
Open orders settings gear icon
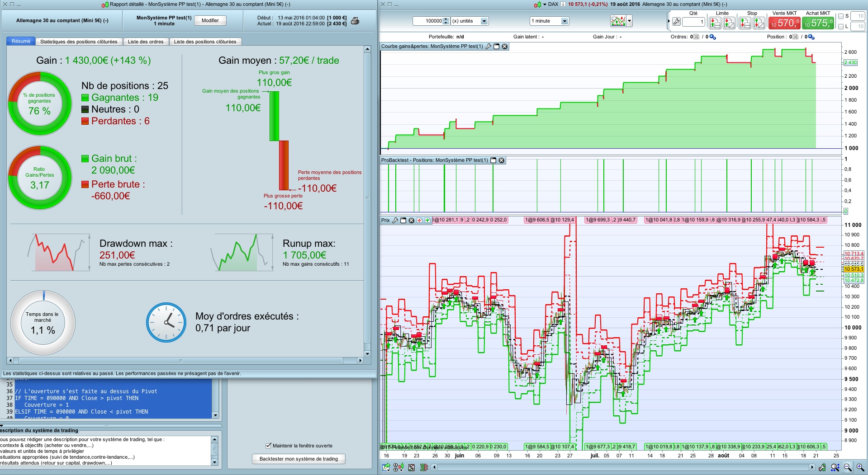[712, 37]
